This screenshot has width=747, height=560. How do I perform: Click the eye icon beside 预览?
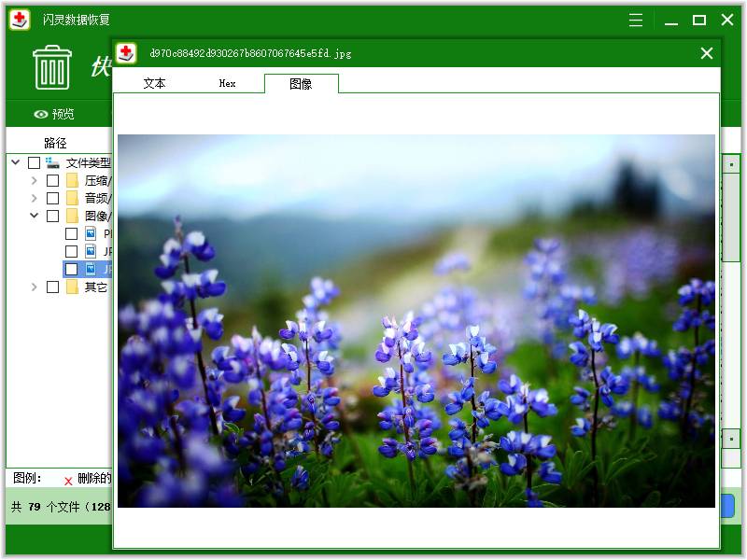tap(40, 115)
